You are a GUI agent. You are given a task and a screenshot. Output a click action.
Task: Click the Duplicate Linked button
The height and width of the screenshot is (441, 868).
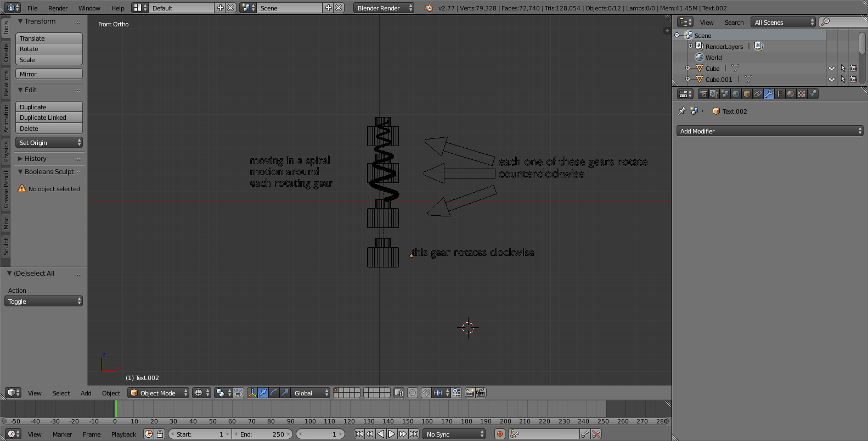point(49,118)
